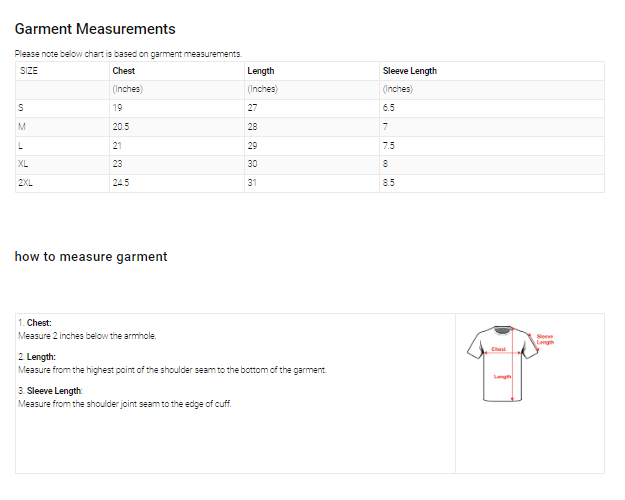Screen dimensions: 625x500
Task: Click the Length column header in table
Action: 260,71
